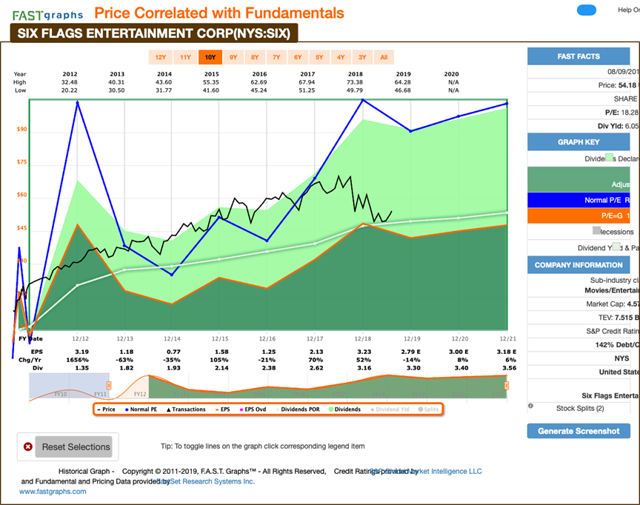Click the company title SIX FLAGS ENTERTAINMENT CORP

click(x=153, y=33)
